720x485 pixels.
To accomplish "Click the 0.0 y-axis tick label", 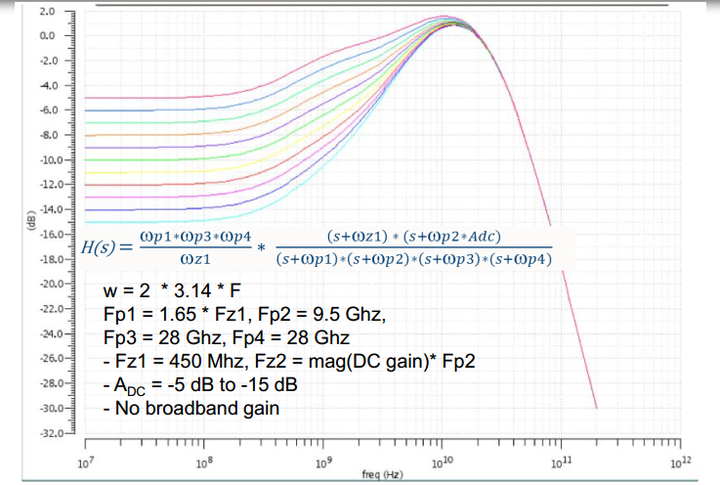I will click(x=47, y=35).
